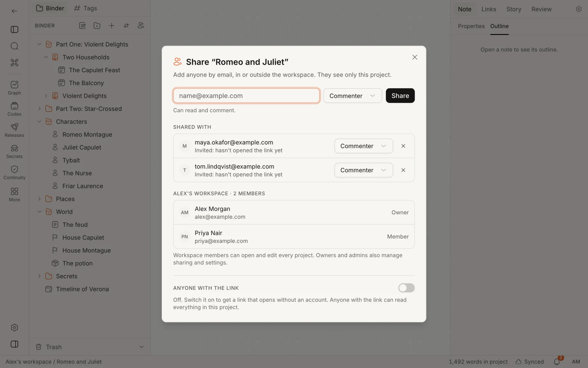Click the share people icon in Binder
Screen dimensions: 588x368
coord(141,26)
